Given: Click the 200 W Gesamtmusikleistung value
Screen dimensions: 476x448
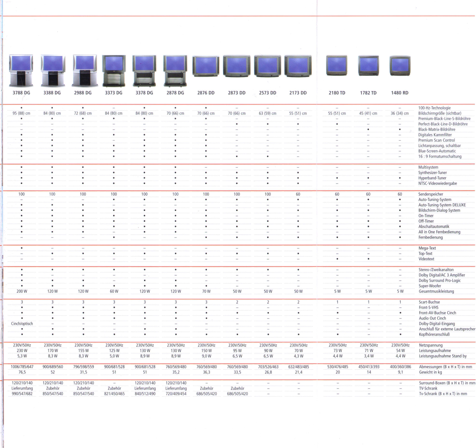Looking at the screenshot, I should [x=22, y=291].
